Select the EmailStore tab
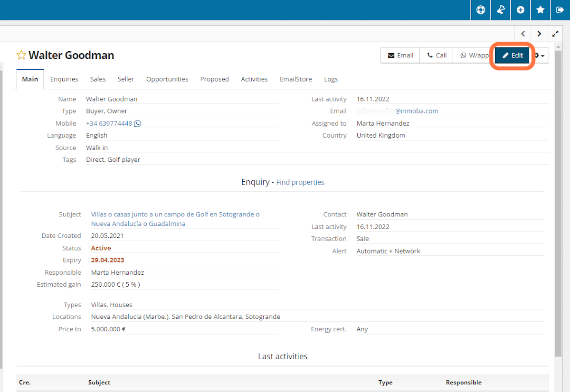This screenshot has height=392, width=570. [x=295, y=79]
